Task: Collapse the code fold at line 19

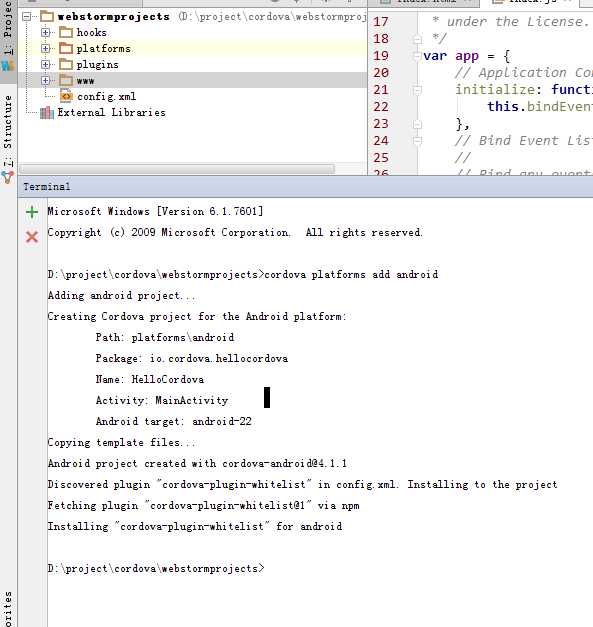Action: click(x=417, y=56)
